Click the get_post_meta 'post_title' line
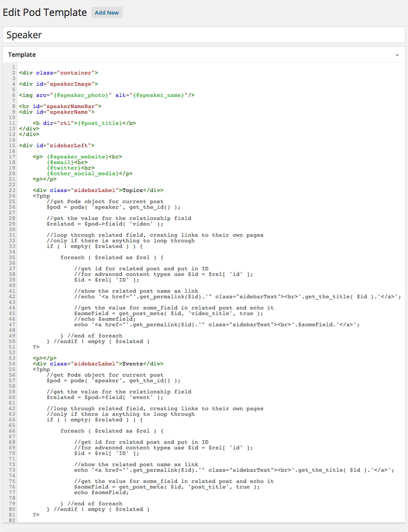The width and height of the screenshot is (408, 532). click(167, 487)
